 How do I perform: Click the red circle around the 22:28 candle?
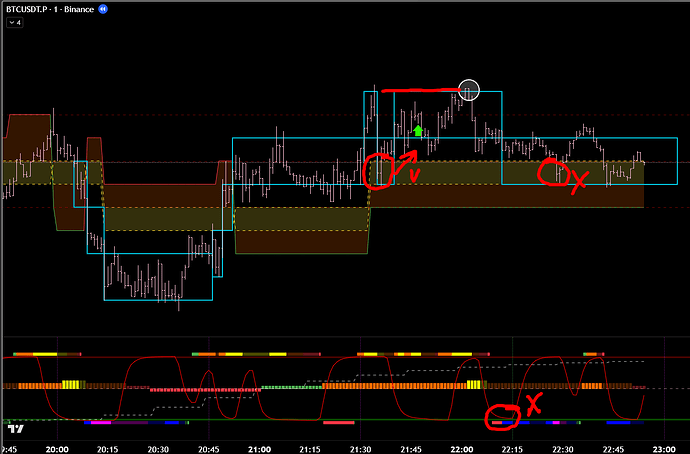point(550,172)
